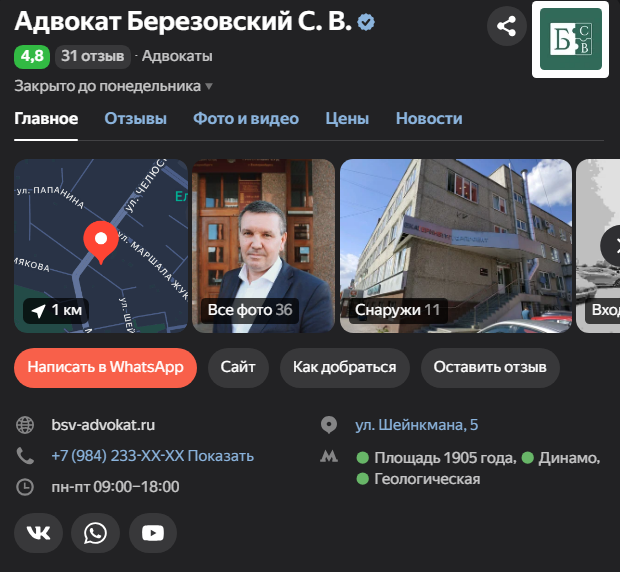
Task: Open the 'Все фото 36' thumbnail
Action: pos(262,246)
